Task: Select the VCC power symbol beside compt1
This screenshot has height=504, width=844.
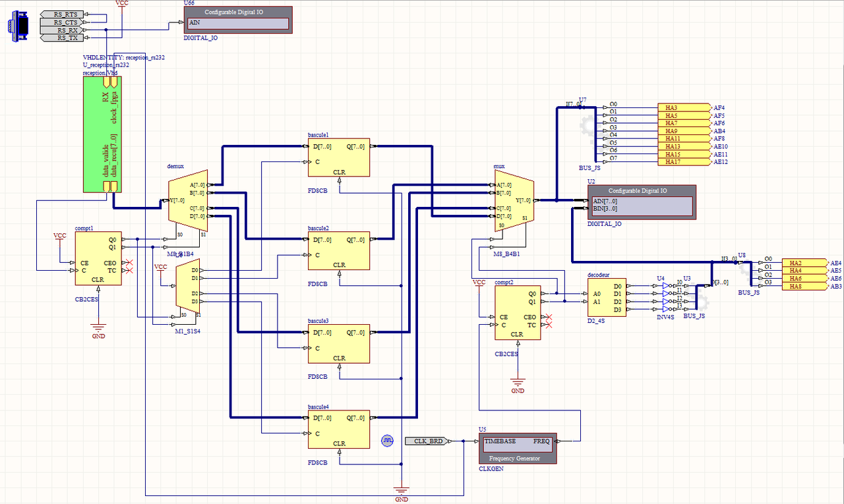Action: pyautogui.click(x=60, y=237)
